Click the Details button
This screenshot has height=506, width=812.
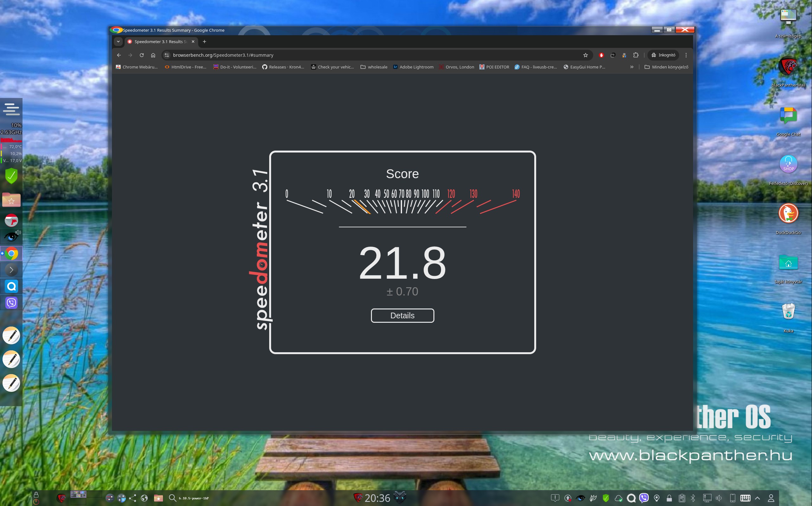point(402,315)
